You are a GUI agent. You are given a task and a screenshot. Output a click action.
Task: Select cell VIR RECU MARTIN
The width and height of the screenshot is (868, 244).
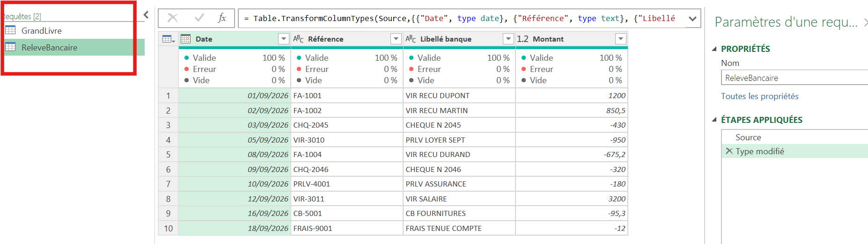coord(459,110)
